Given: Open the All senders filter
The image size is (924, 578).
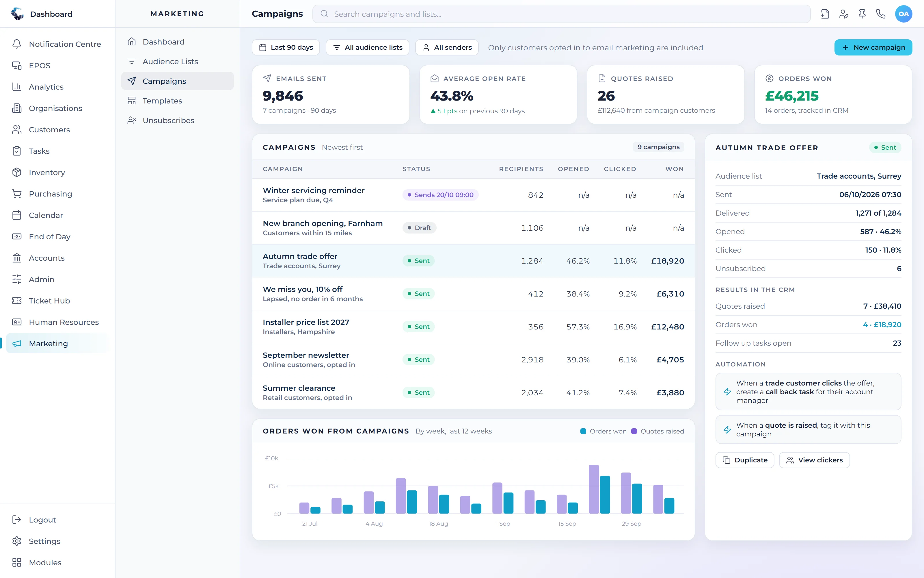Looking at the screenshot, I should pyautogui.click(x=447, y=47).
